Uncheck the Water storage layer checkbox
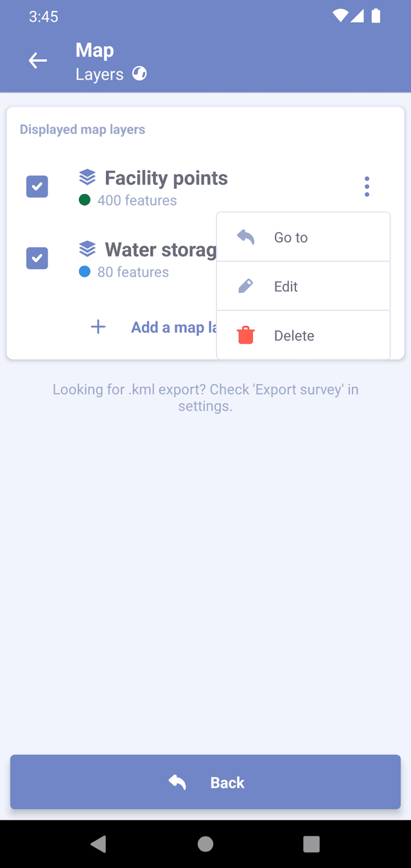The width and height of the screenshot is (411, 868). coord(37,258)
